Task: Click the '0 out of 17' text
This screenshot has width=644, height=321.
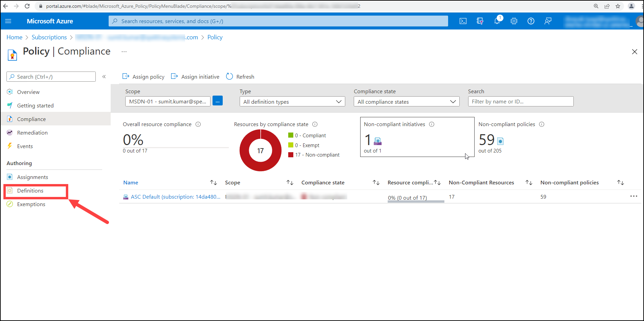Action: point(135,151)
